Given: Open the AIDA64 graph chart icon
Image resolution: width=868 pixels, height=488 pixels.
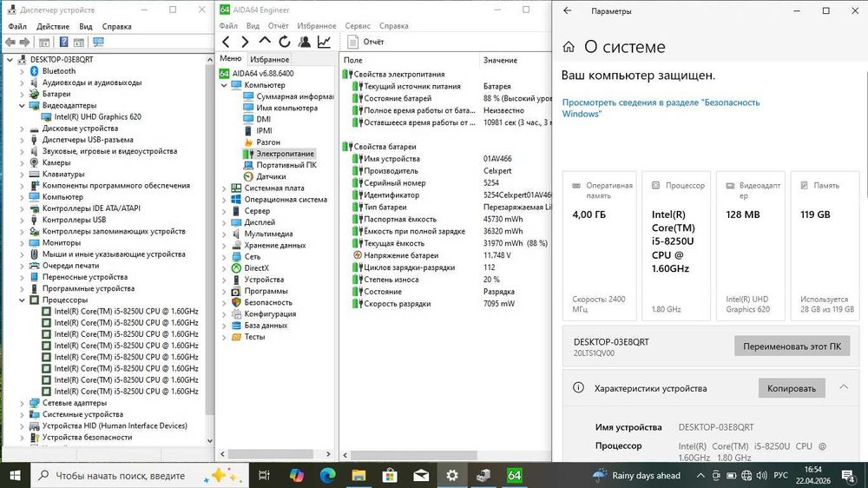Looking at the screenshot, I should (324, 42).
